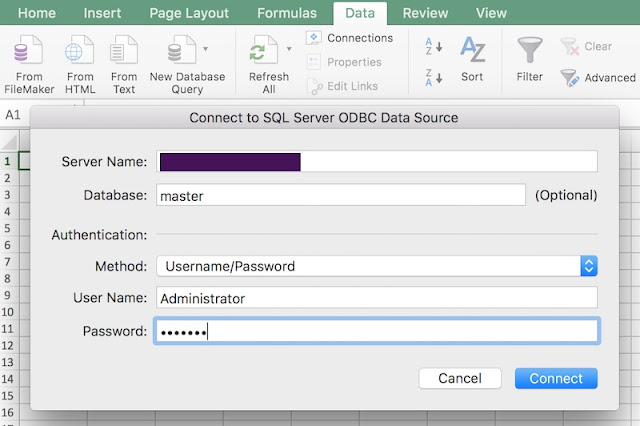Viewport: 640px width, 426px height.
Task: Open the Sort dialog icon
Action: click(472, 50)
